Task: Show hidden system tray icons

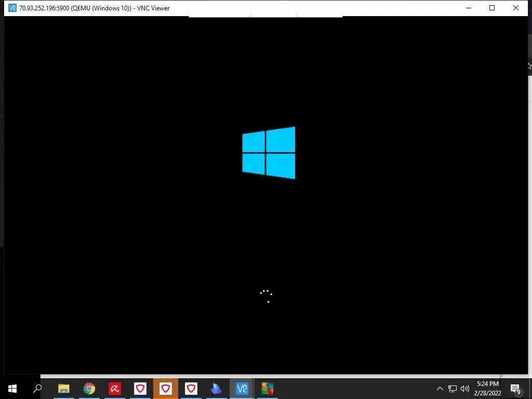Action: click(x=440, y=389)
